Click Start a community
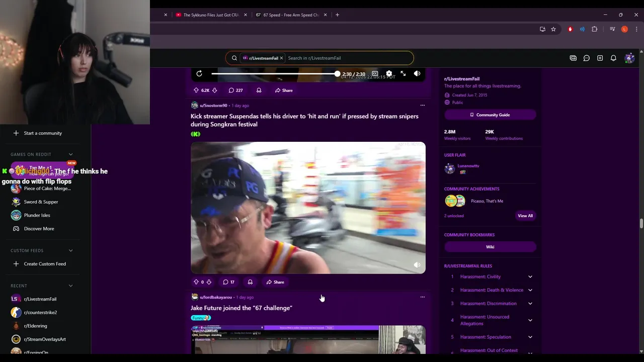The image size is (644, 362). [x=43, y=133]
